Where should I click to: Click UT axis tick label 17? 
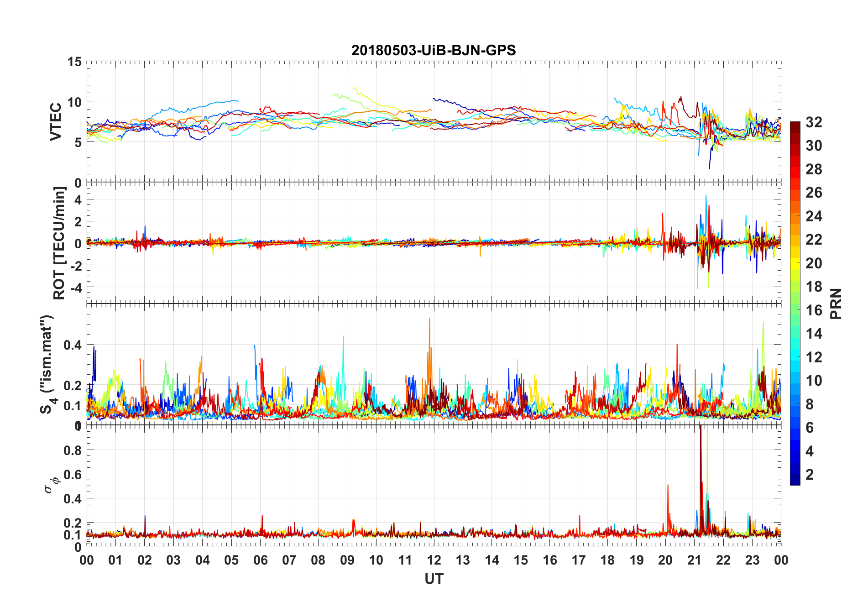(x=579, y=560)
